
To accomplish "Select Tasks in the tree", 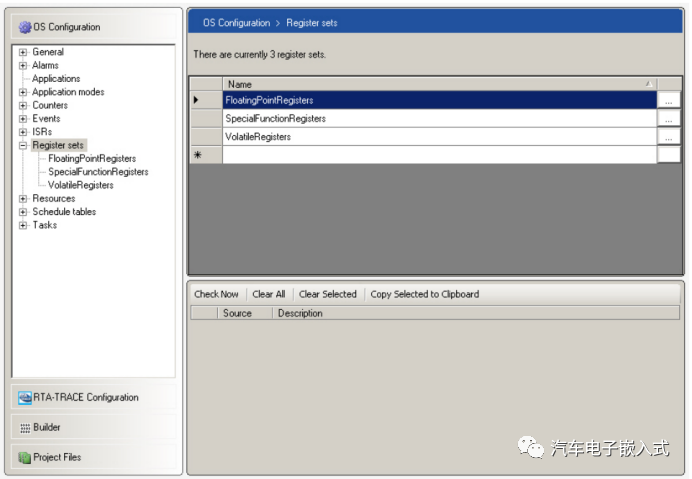I will (x=45, y=225).
